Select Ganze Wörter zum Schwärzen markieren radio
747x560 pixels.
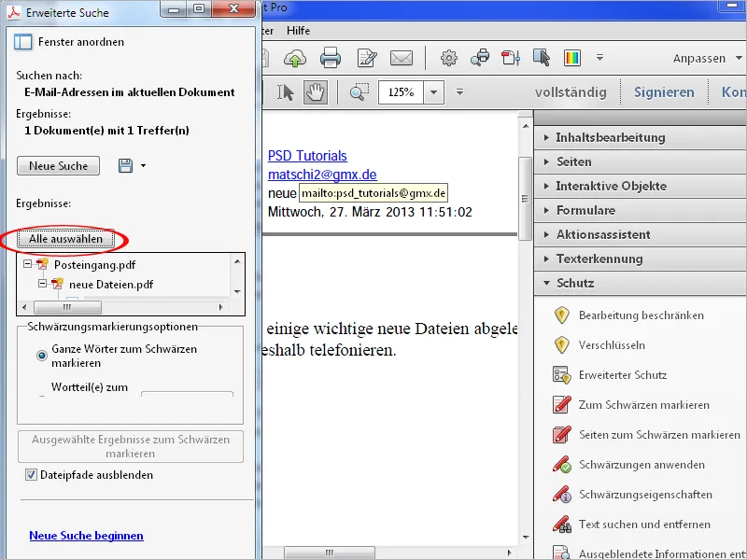pos(42,356)
